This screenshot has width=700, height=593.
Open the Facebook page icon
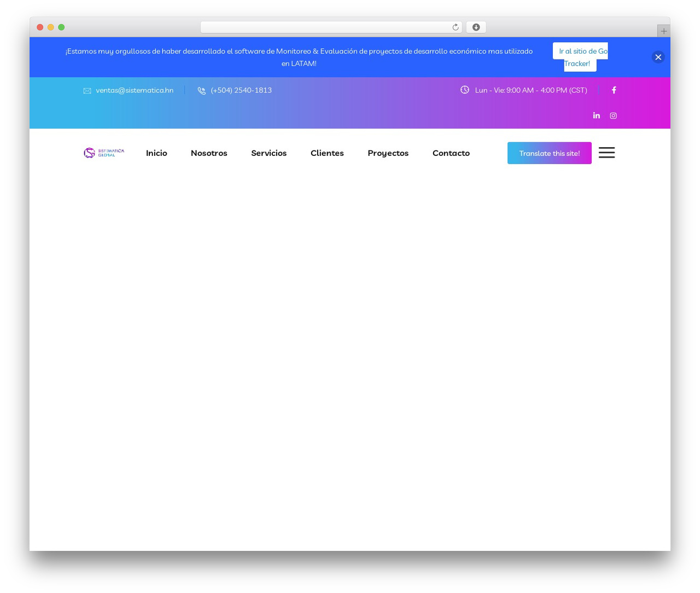pyautogui.click(x=614, y=90)
